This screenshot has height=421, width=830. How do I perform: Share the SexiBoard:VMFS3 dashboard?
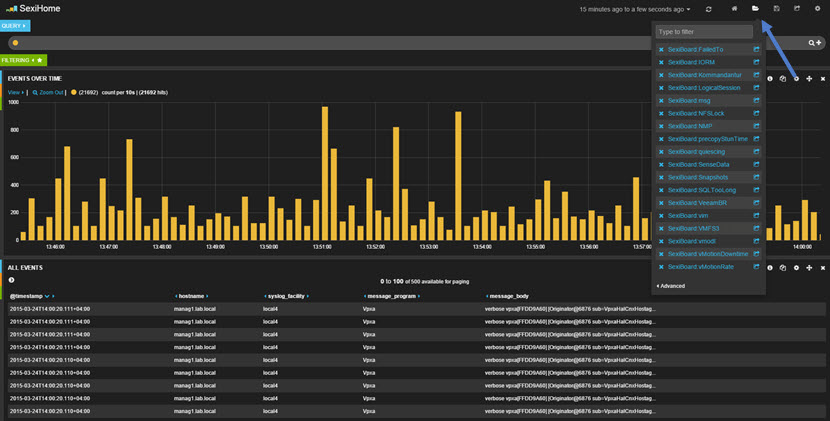coord(756,228)
